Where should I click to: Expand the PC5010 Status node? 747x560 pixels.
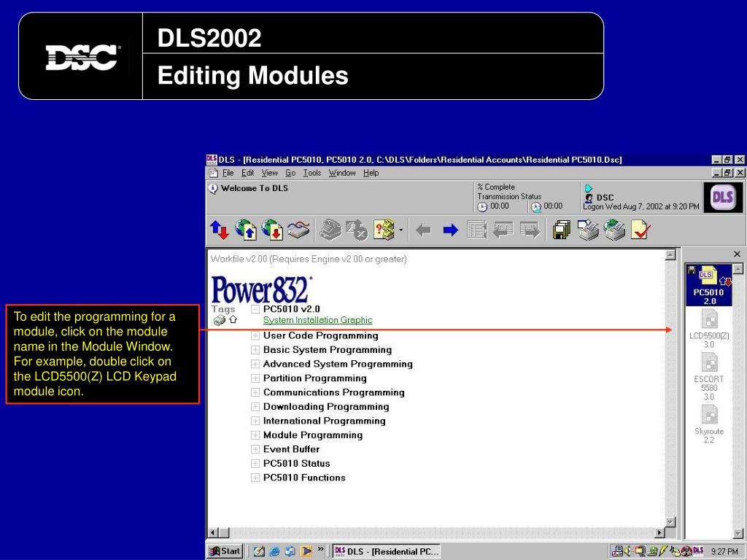pyautogui.click(x=255, y=464)
